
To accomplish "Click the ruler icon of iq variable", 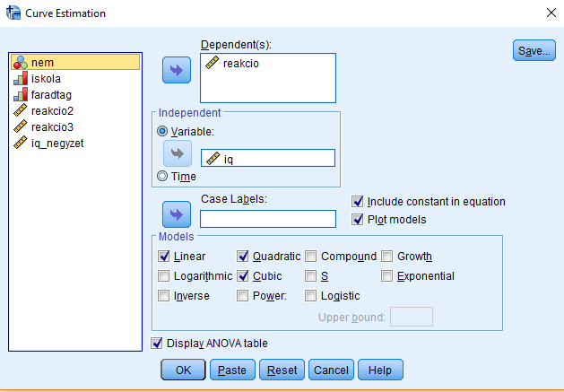I will pyautogui.click(x=213, y=159).
